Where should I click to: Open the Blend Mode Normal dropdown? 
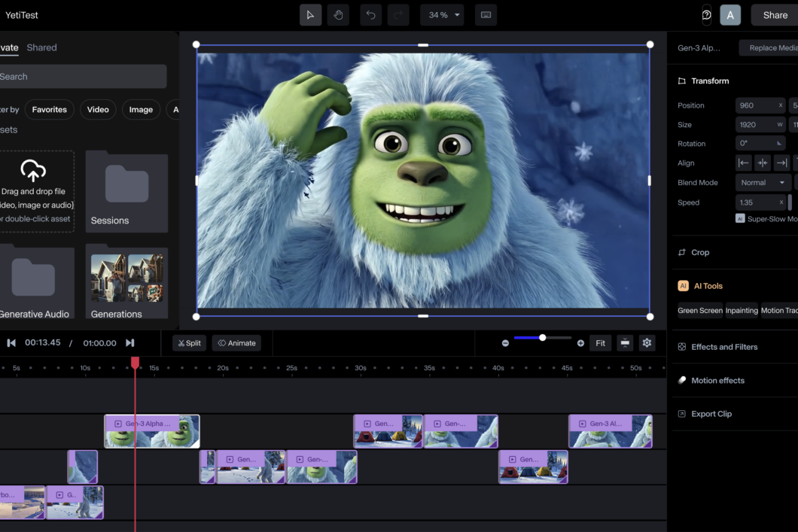[x=763, y=183]
